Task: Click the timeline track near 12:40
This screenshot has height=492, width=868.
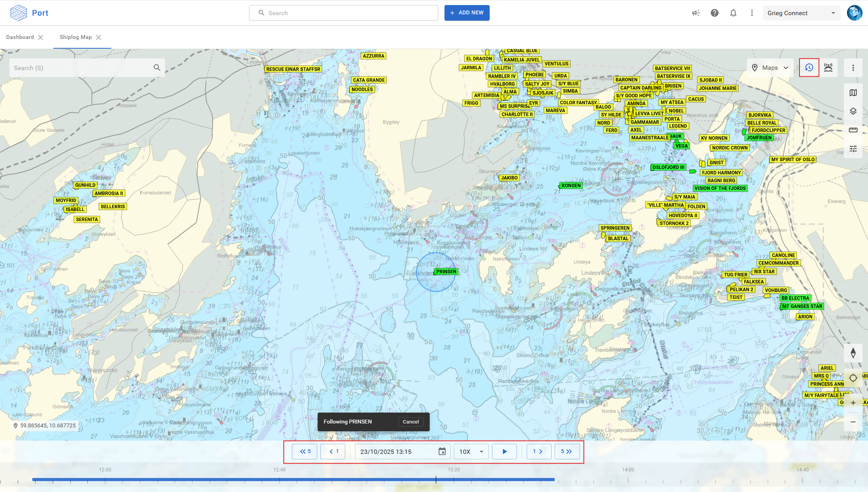Action: click(x=279, y=480)
